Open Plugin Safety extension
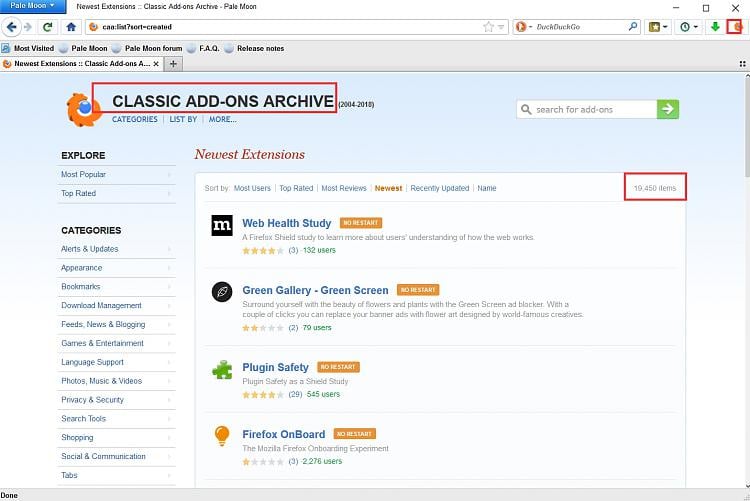The height and width of the screenshot is (501, 750). 276,367
